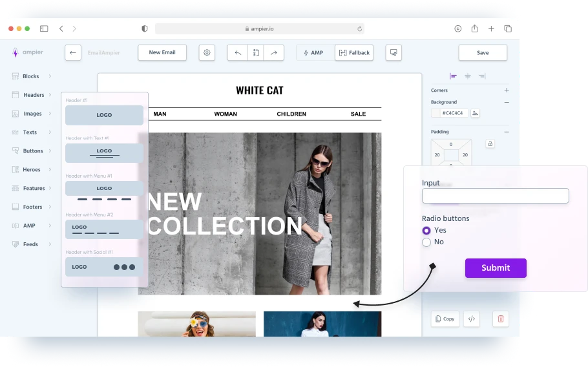Click the back arrow button beside EmailAmpier
The height and width of the screenshot is (367, 588).
73,53
